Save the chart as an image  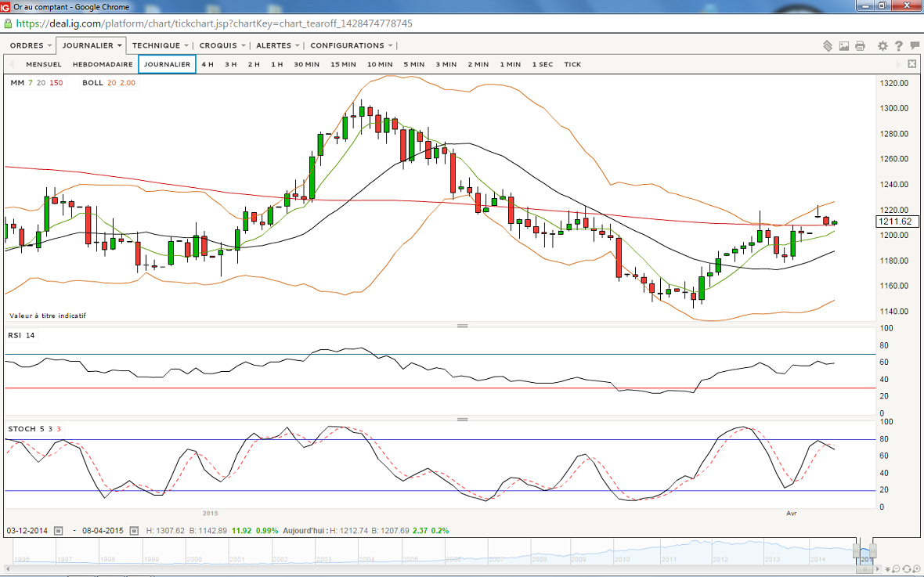(x=844, y=46)
